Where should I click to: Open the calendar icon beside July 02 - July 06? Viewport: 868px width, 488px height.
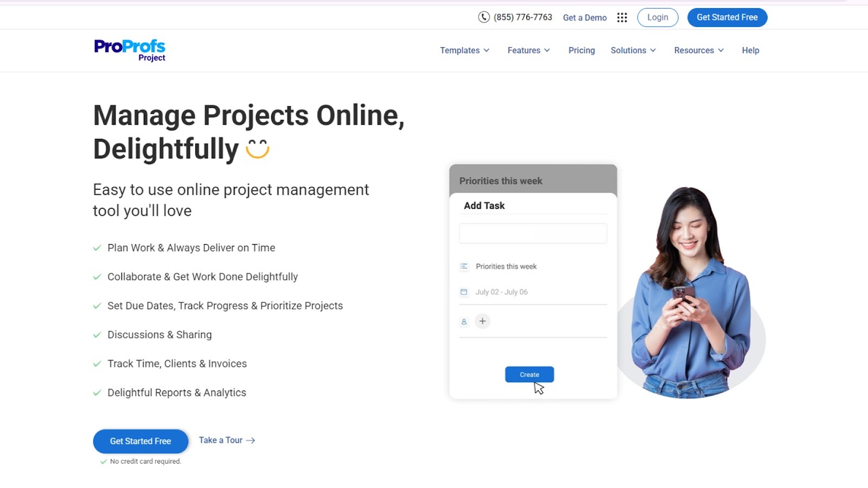464,292
